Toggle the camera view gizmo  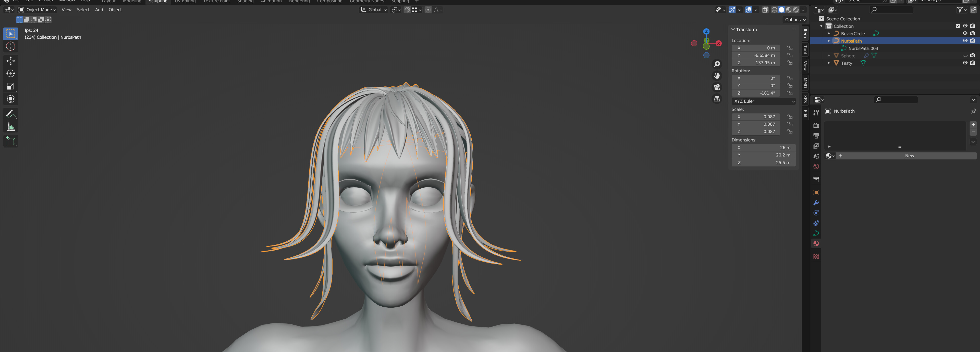coord(717,87)
